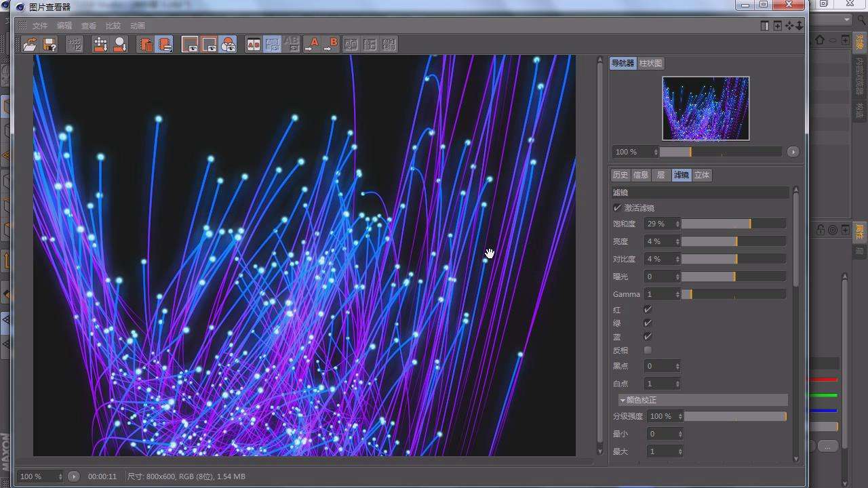The image size is (868, 488).
Task: Click the 饱和度 saturation slider track
Action: [x=733, y=223]
